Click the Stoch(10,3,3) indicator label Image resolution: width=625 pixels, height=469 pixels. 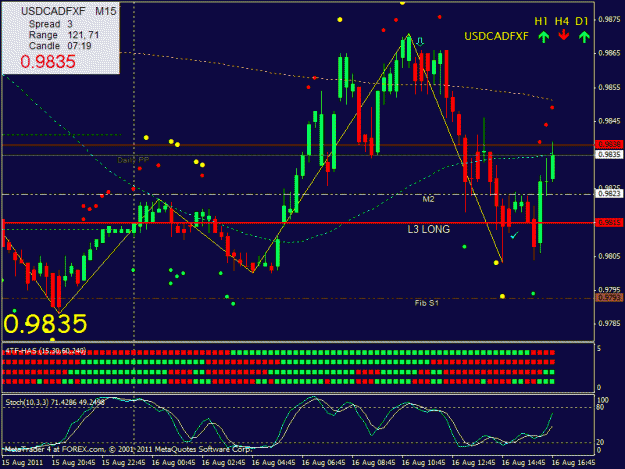pos(55,402)
